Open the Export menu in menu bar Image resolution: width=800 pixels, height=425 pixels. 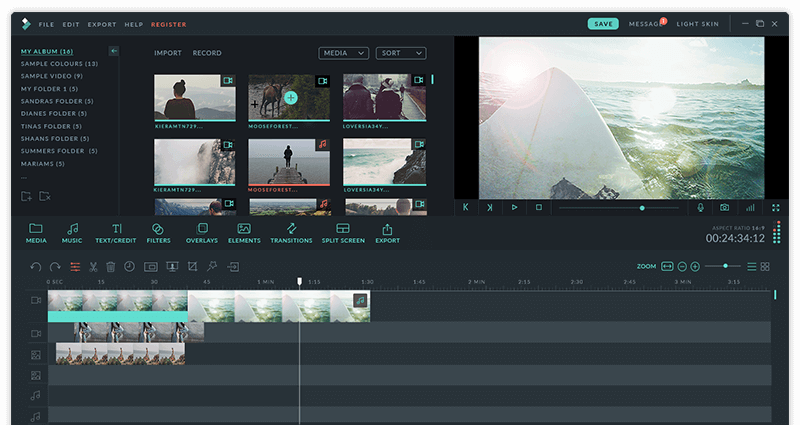102,24
